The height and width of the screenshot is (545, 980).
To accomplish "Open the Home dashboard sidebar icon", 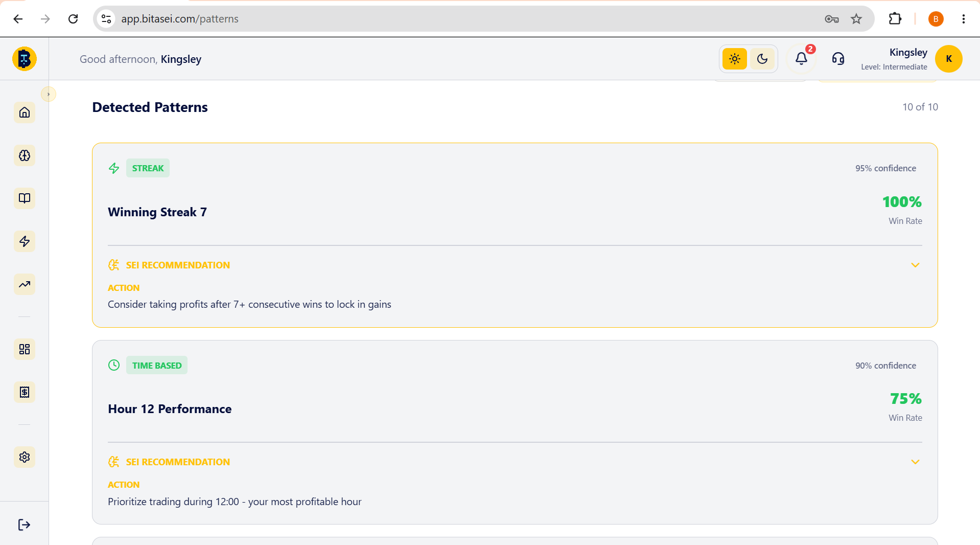I will coord(25,112).
